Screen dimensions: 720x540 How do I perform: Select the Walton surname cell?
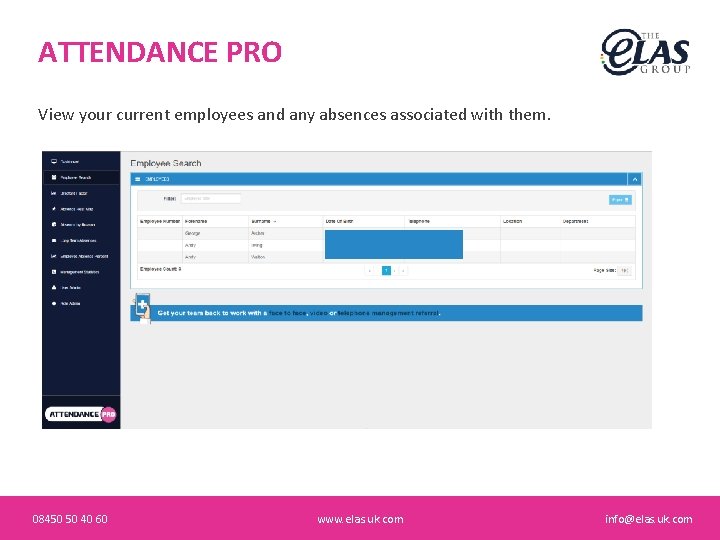point(285,257)
